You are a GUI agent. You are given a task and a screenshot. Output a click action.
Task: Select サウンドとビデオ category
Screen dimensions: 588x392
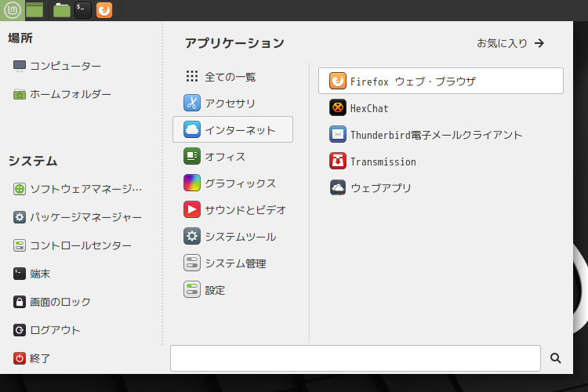[x=233, y=209]
